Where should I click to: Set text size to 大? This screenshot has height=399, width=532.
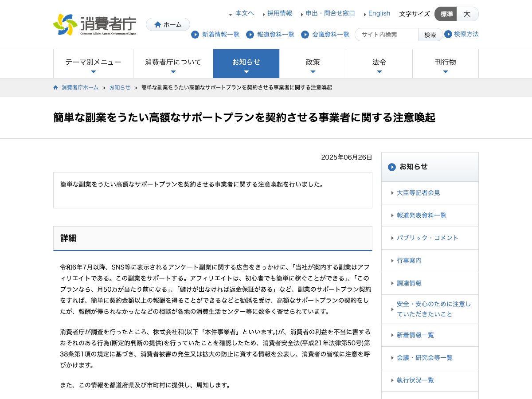coord(467,14)
